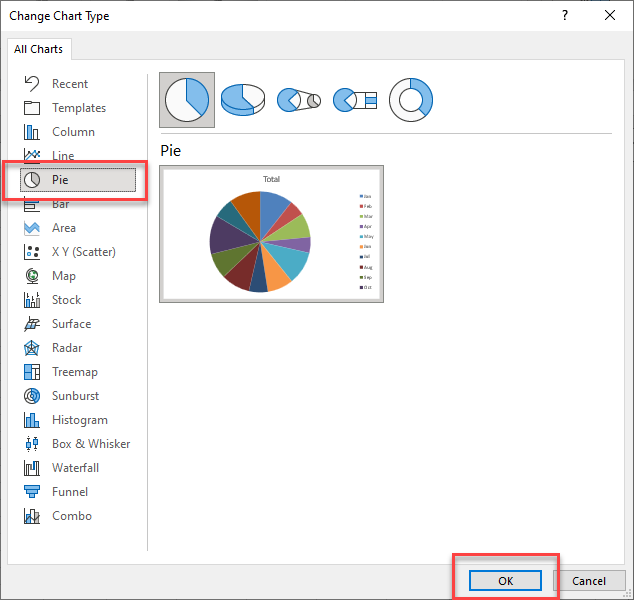This screenshot has width=634, height=600.
Task: Choose Combo chart category
Action: coord(71,516)
